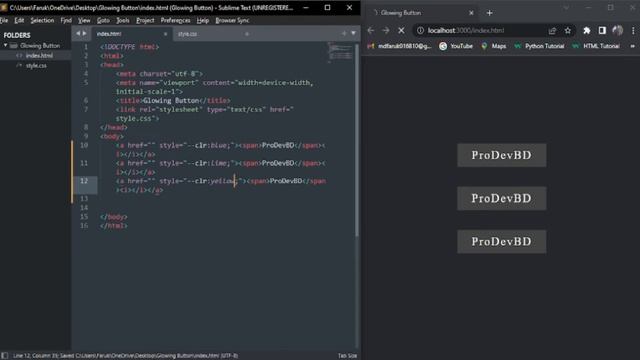
Task: Go back in the browser
Action: (x=371, y=30)
